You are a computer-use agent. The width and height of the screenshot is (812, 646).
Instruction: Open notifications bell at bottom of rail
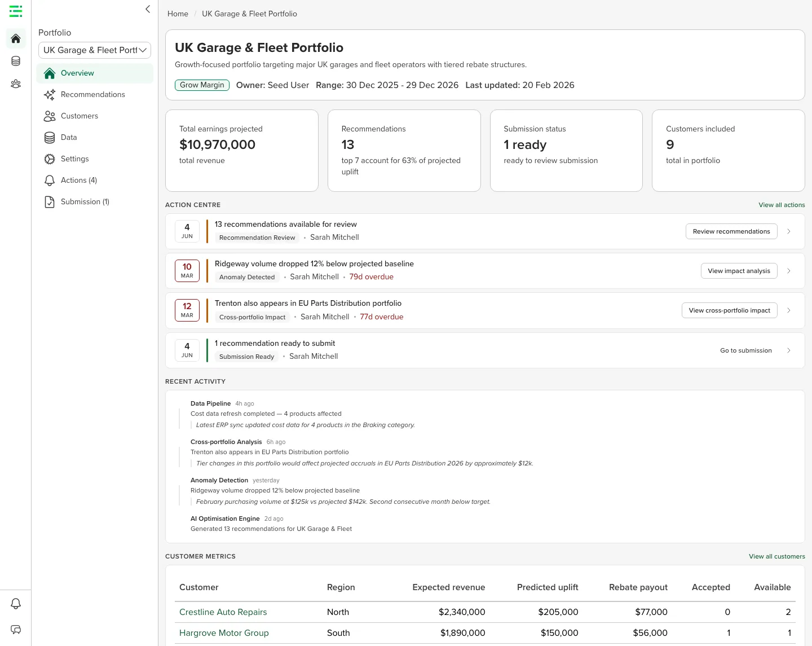(x=16, y=604)
